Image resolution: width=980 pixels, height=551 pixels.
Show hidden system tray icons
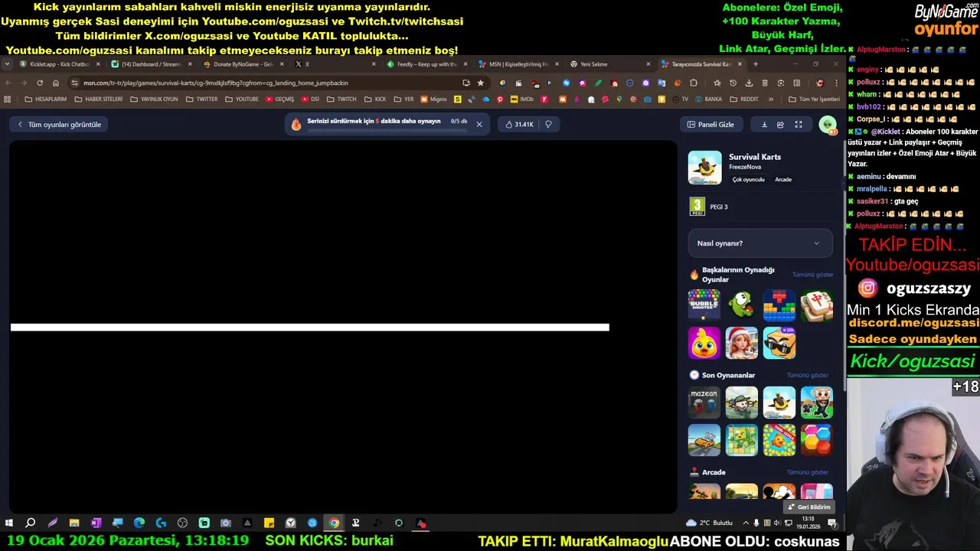click(746, 523)
